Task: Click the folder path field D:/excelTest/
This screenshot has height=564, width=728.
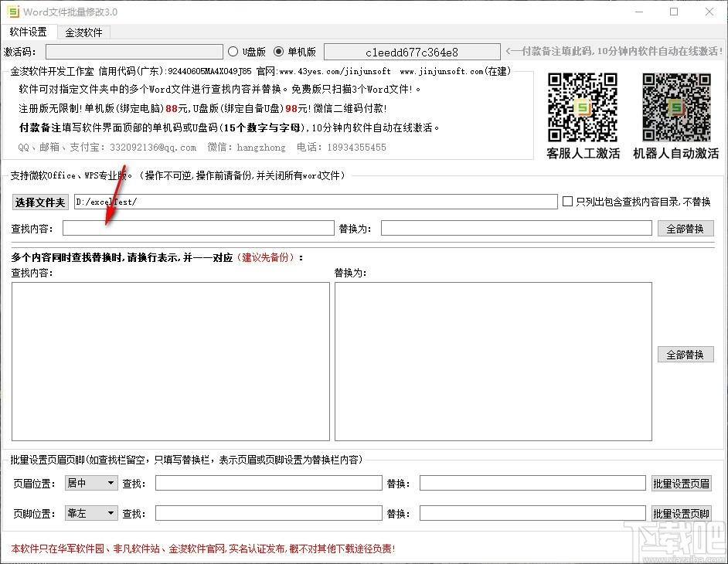Action: click(316, 202)
